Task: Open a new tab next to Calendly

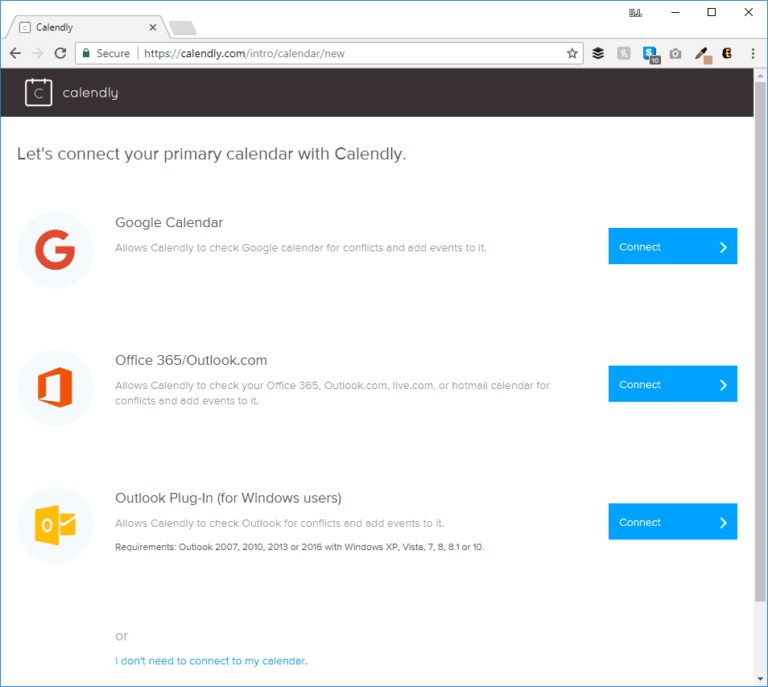Action: [183, 28]
